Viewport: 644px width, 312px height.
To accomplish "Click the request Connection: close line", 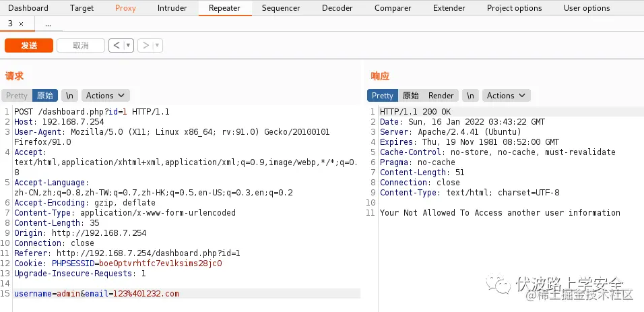I will click(x=54, y=243).
